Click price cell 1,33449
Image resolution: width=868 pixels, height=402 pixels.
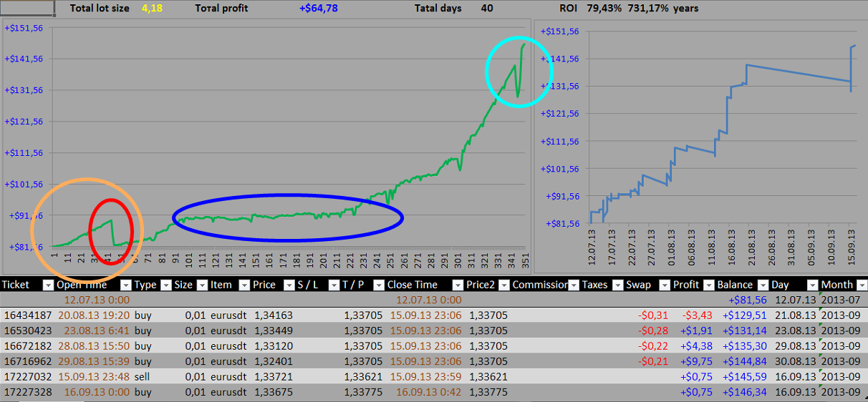274,330
